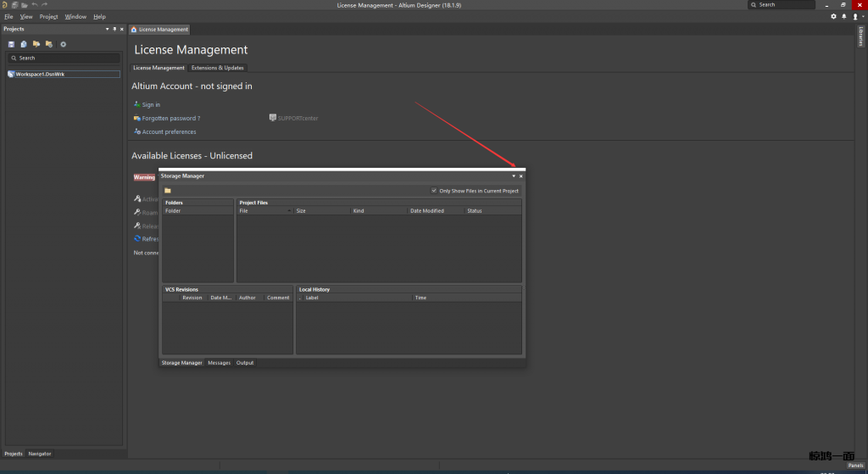868x474 pixels.
Task: Open the Storage Manager panel dropdown arrow
Action: pos(513,176)
